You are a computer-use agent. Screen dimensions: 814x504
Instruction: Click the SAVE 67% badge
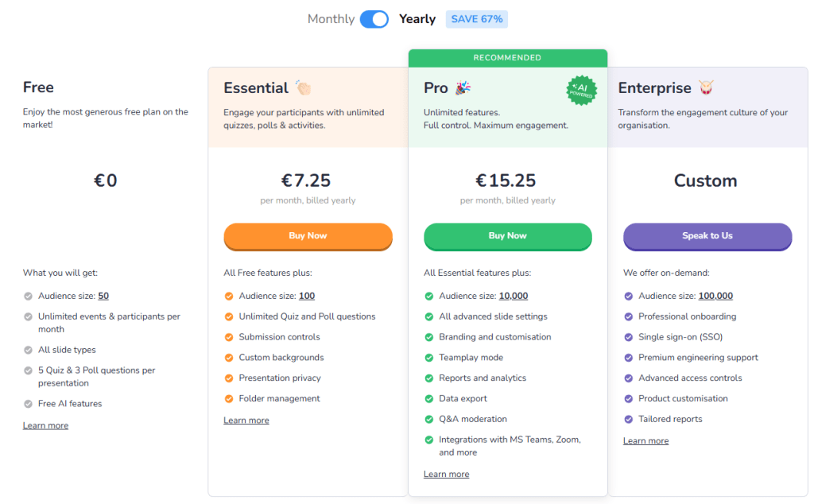[477, 19]
